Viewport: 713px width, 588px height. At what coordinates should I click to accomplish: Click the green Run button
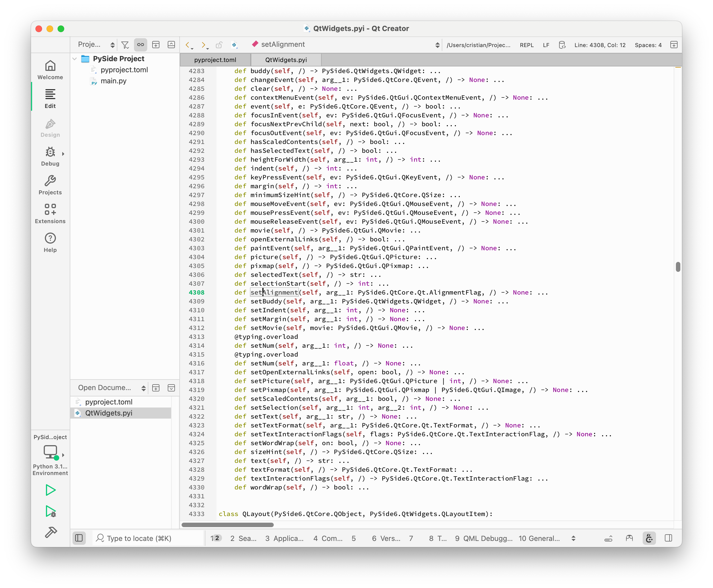[50, 490]
